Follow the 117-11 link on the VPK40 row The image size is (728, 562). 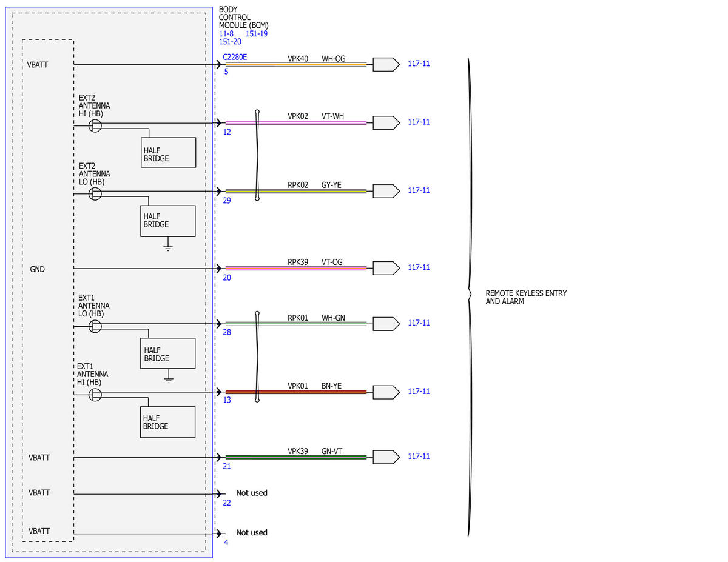click(419, 64)
